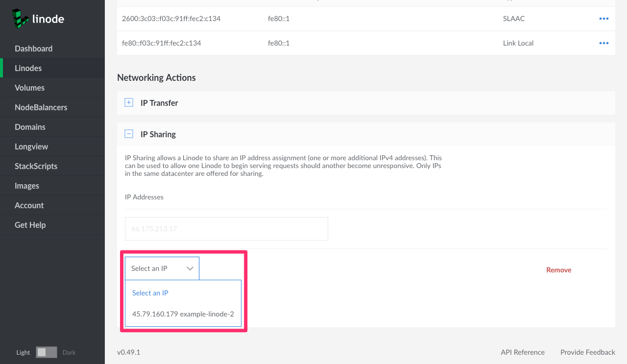Click the Linode logo icon

[21, 19]
